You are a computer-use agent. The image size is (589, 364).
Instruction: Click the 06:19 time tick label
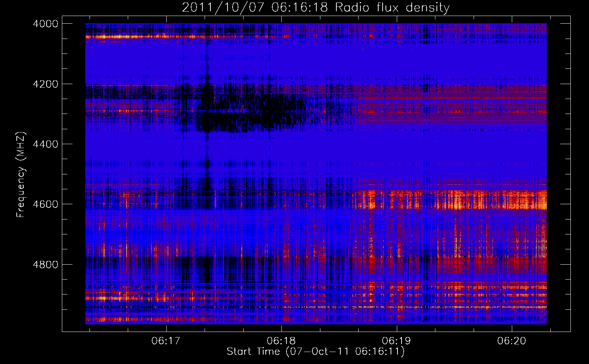396,341
